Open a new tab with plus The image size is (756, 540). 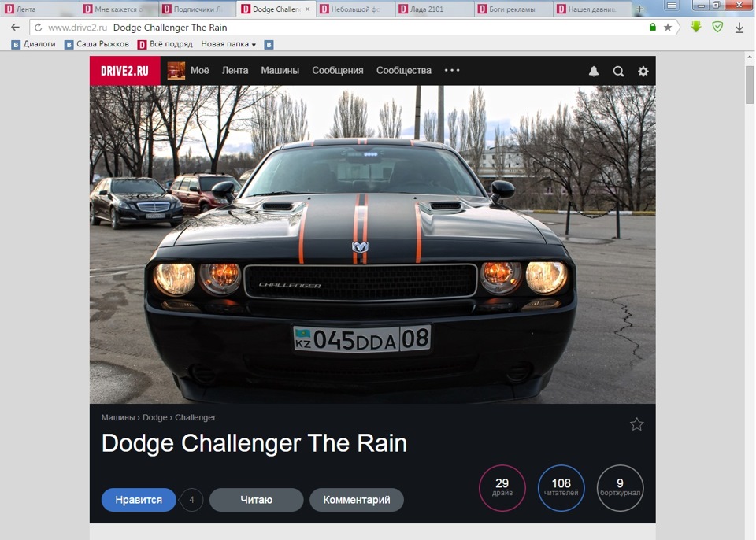click(x=639, y=9)
